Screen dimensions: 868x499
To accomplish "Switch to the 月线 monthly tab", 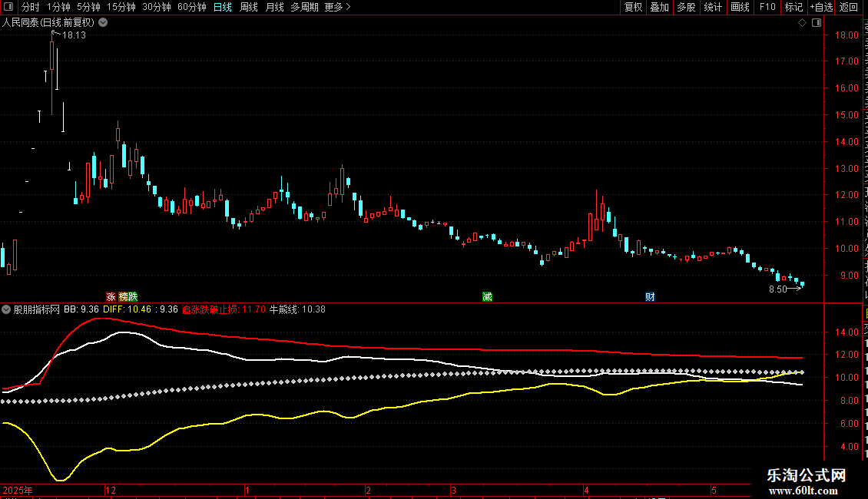I will (274, 7).
